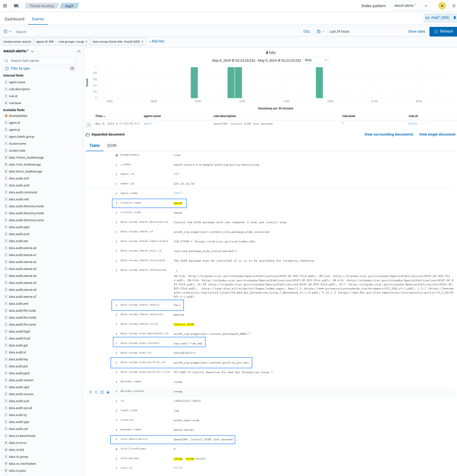
Task: Click the filter for value magnifier-plus icon on decoder.parent
Action: [x=91, y=392]
